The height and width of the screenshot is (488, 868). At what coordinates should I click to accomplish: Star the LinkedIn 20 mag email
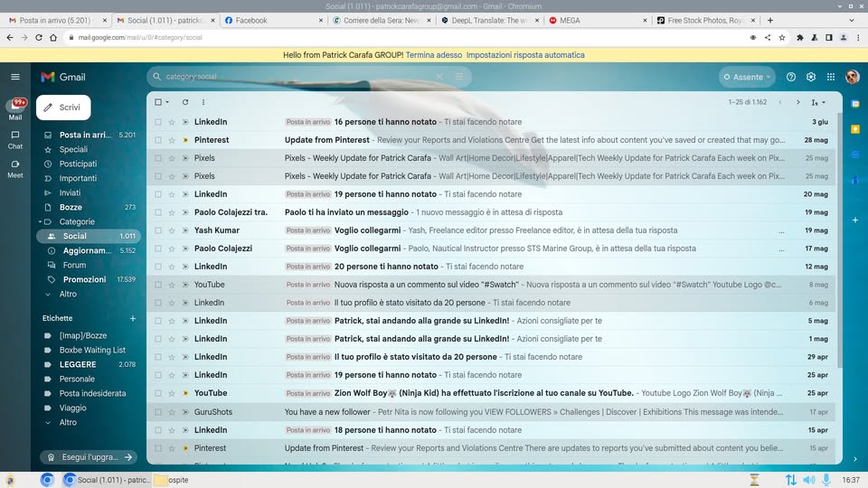172,194
